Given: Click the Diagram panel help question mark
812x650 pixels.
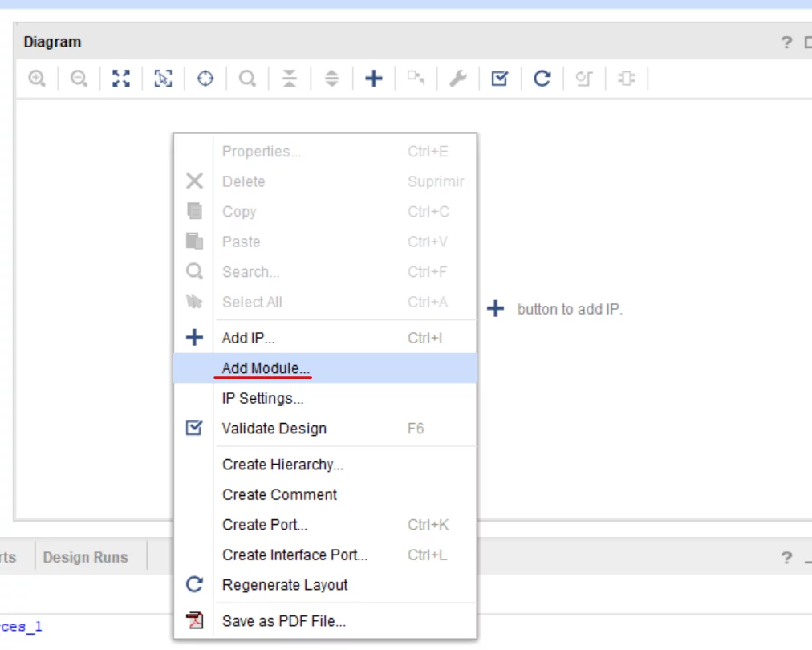Looking at the screenshot, I should point(787,41).
